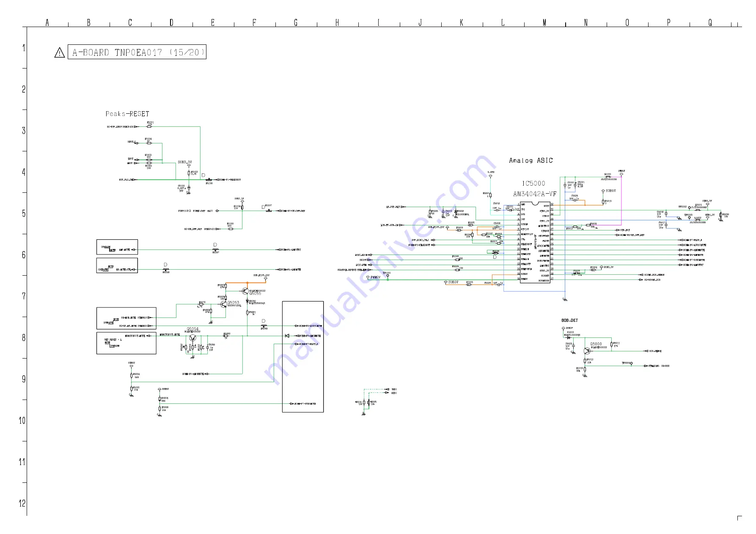This screenshot has width=756, height=534.
Task: Click column letter M in the top ruler
Action: 544,22
